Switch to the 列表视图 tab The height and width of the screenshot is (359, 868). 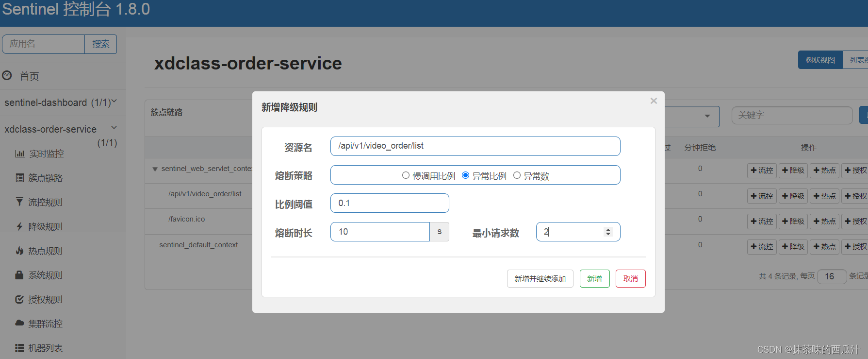point(856,60)
